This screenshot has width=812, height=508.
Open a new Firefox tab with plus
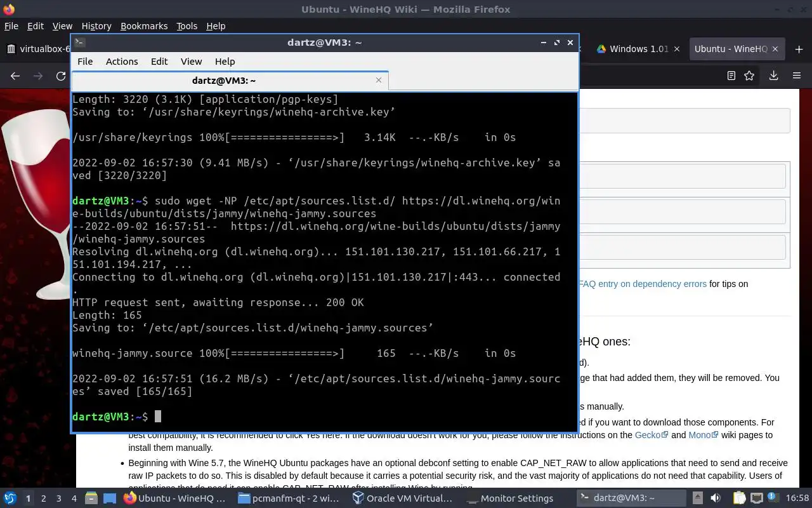[x=799, y=49]
